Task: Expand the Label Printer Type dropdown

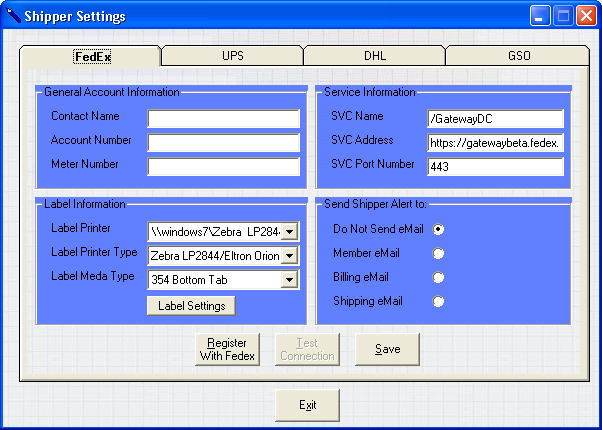Action: (x=289, y=256)
